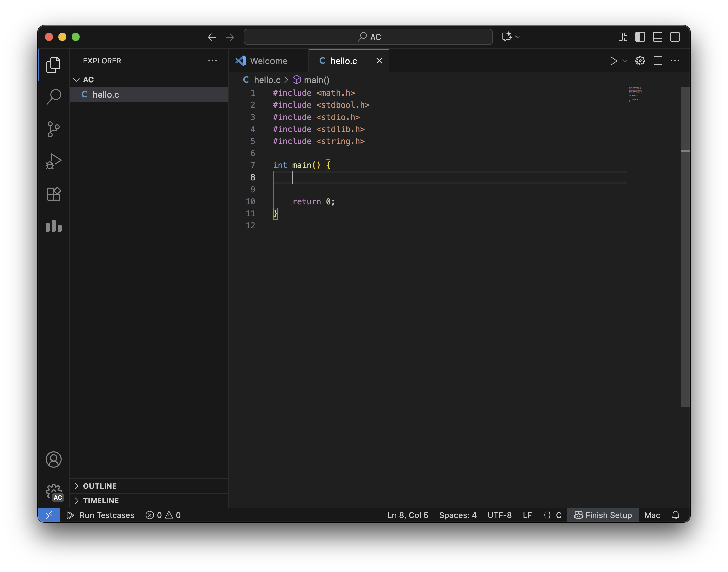Open the bar chart icon in activity bar

(54, 226)
